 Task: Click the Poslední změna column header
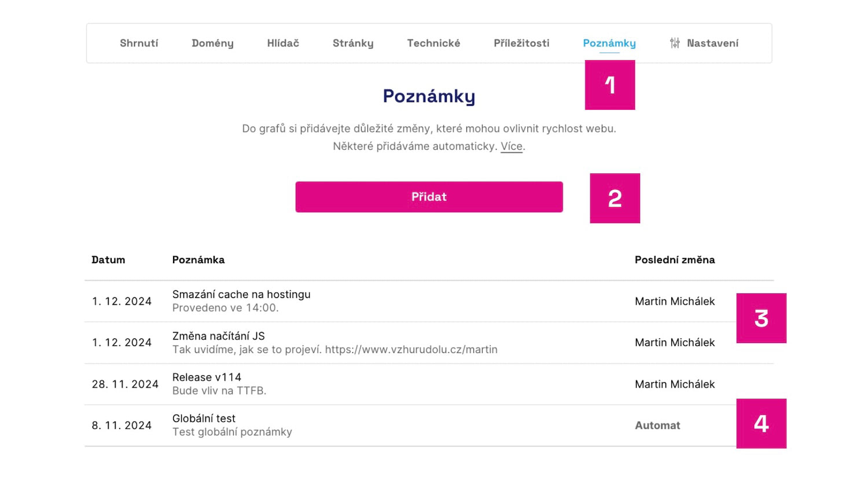coord(675,260)
